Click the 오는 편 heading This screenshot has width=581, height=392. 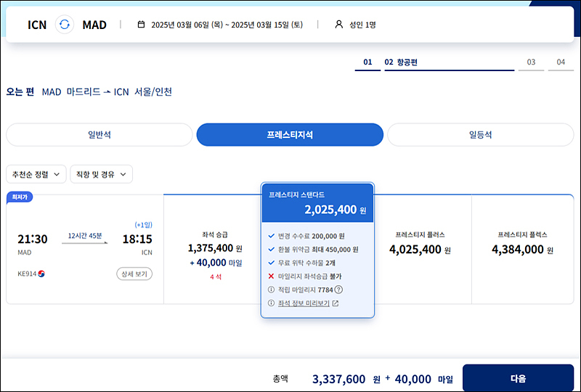[20, 91]
